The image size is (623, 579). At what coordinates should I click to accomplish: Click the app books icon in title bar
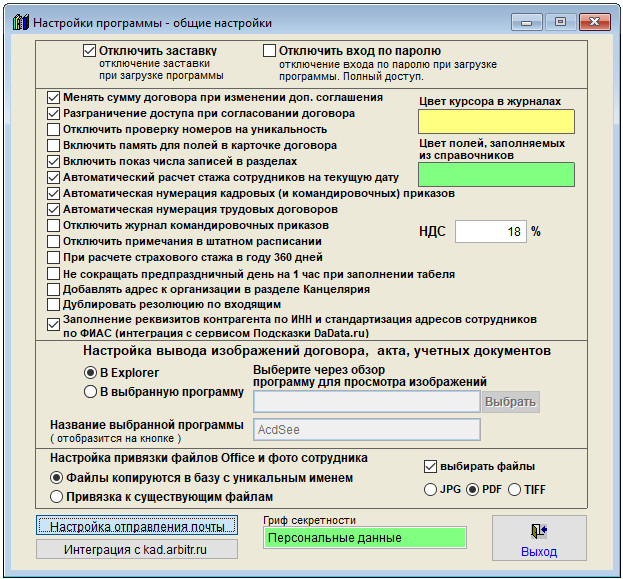click(x=21, y=22)
